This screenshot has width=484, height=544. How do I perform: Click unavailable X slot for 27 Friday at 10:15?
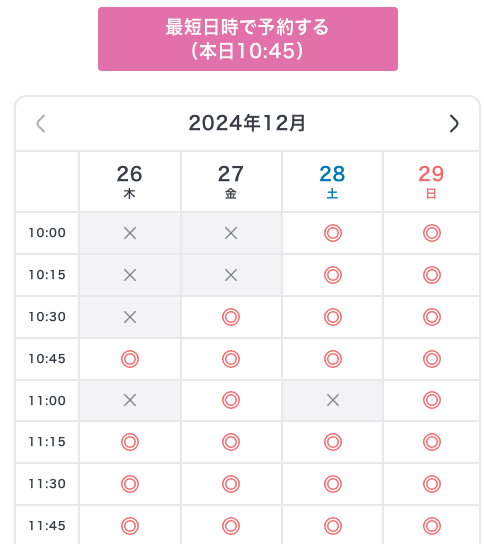[231, 275]
